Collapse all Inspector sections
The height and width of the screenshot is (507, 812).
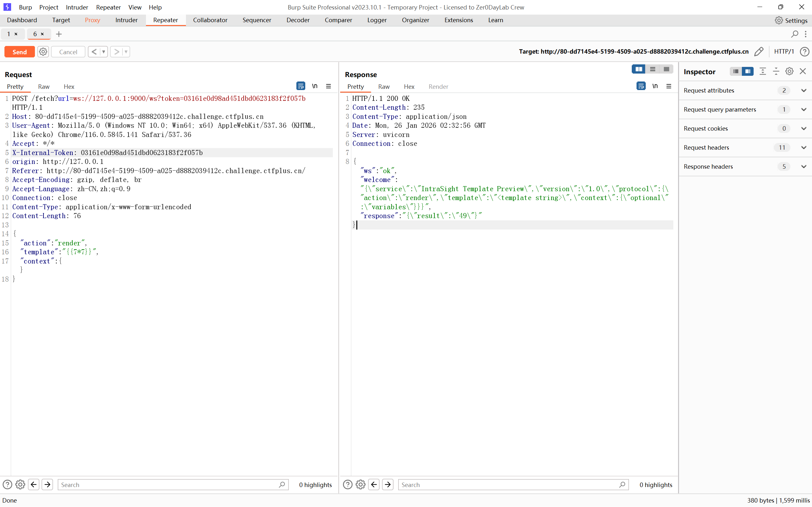coord(776,71)
